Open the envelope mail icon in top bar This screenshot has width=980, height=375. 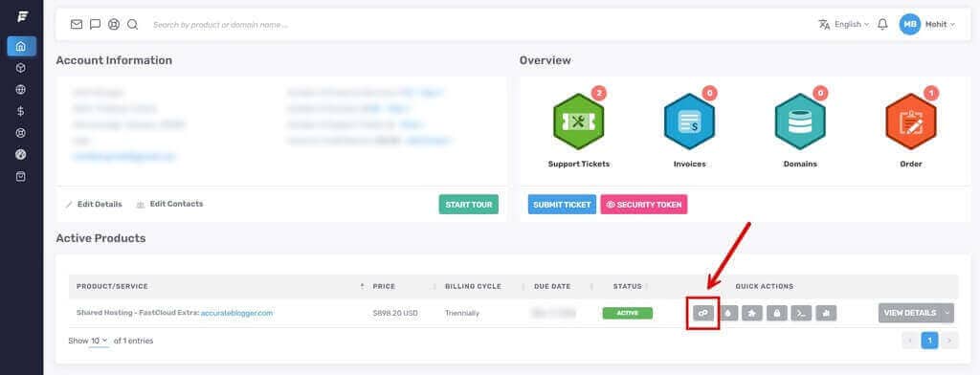77,24
